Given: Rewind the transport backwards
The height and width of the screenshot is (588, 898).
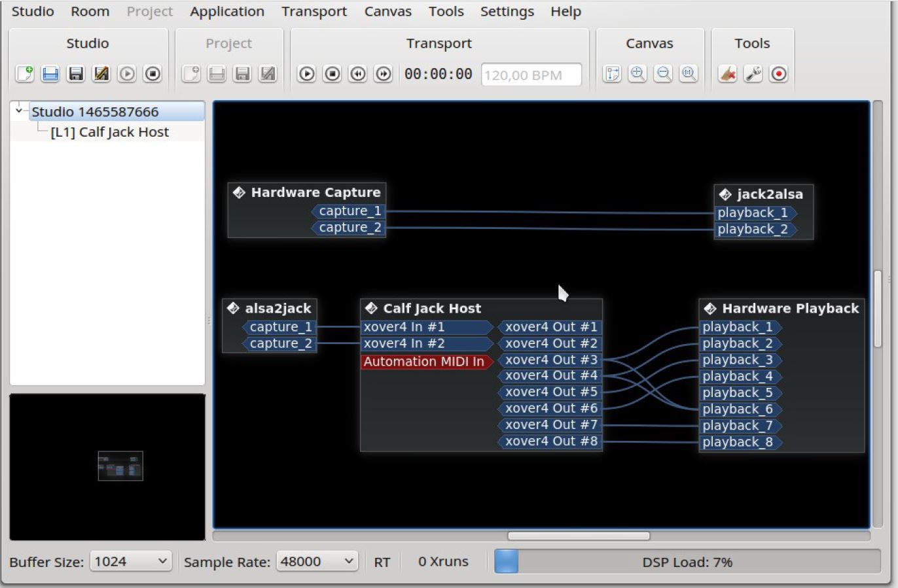Looking at the screenshot, I should [x=358, y=74].
